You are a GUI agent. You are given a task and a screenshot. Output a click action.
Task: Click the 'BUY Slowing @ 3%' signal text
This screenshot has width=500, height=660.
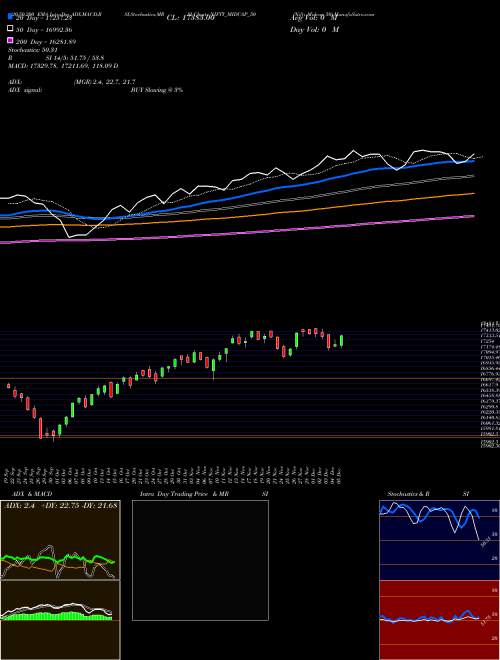[157, 90]
